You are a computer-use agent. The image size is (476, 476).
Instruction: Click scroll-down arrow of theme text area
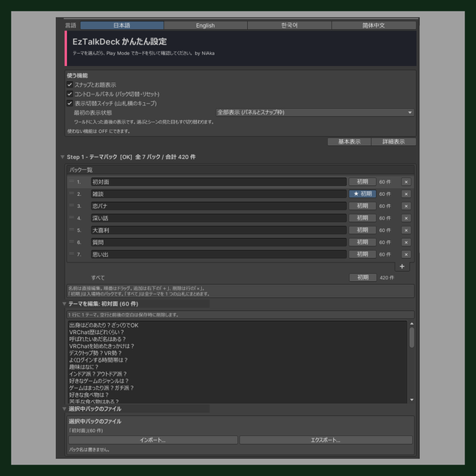(x=412, y=400)
